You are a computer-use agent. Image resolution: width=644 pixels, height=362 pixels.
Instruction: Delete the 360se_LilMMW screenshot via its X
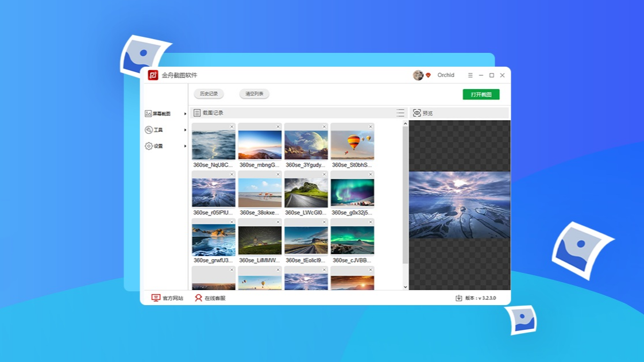coord(278,222)
